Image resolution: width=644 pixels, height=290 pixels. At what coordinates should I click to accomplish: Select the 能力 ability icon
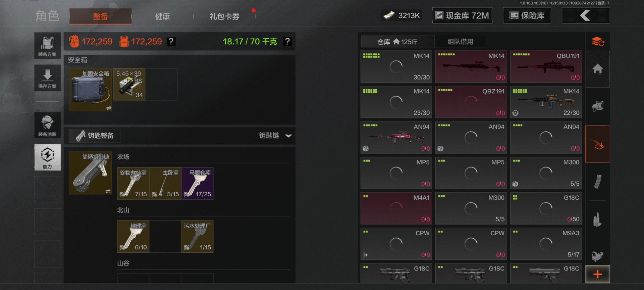tap(47, 157)
